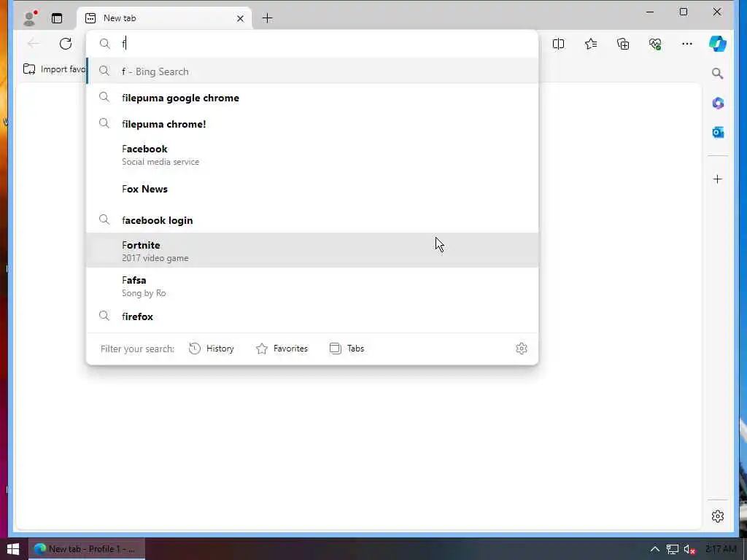Pick the Facebook social media suggestion
The width and height of the screenshot is (747, 560).
pos(312,155)
